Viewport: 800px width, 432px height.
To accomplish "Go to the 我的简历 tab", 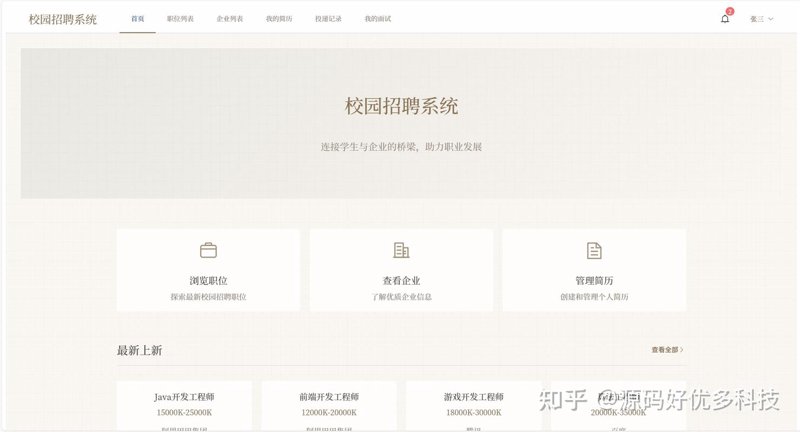I will (279, 19).
